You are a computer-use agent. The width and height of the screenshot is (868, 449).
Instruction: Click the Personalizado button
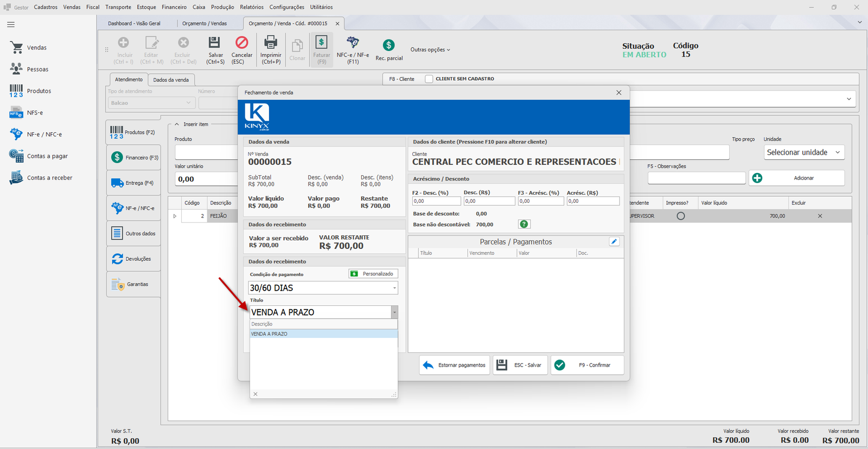[373, 274]
